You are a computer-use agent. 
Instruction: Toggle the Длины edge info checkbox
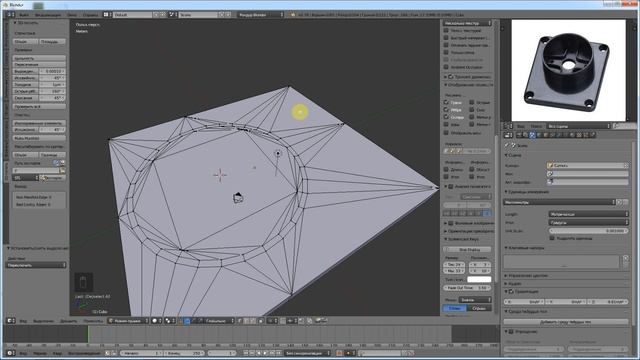(446, 169)
